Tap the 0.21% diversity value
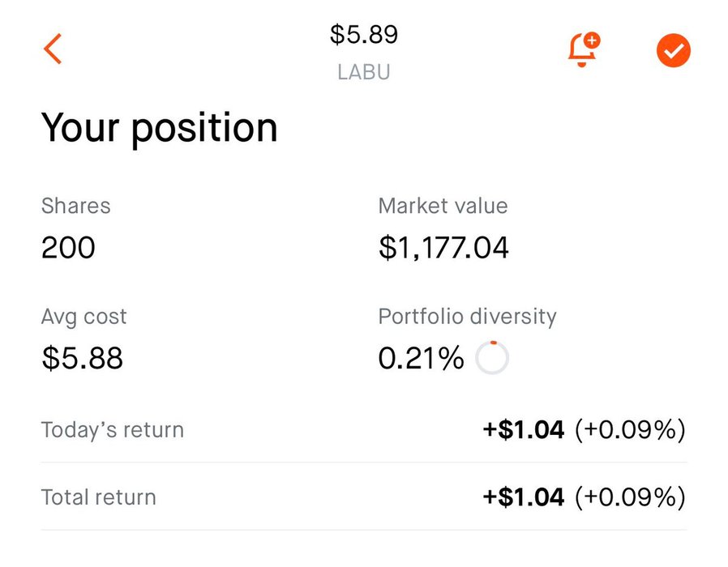728x567 pixels. tap(421, 358)
